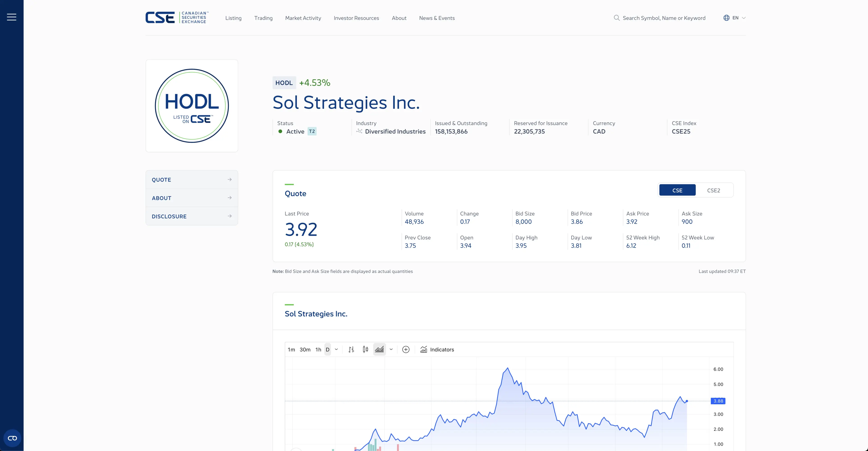868x451 pixels.
Task: Open the chart Indicators menu
Action: (437, 350)
